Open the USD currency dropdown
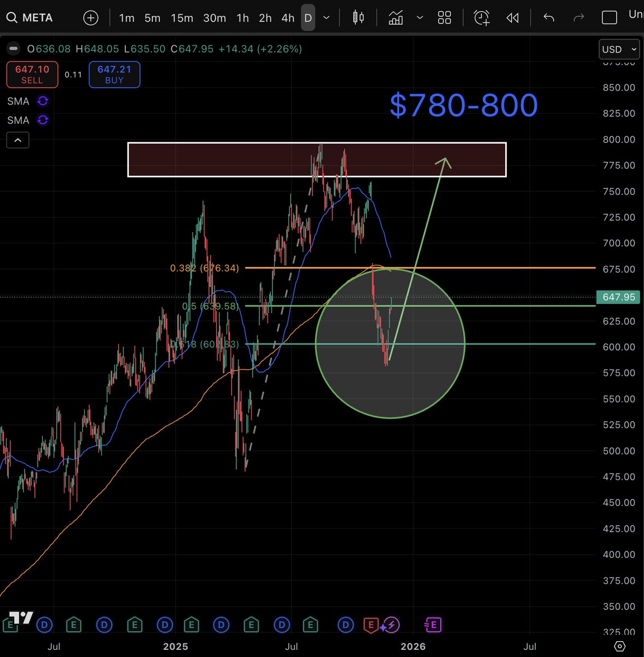The width and height of the screenshot is (644, 657). click(619, 49)
